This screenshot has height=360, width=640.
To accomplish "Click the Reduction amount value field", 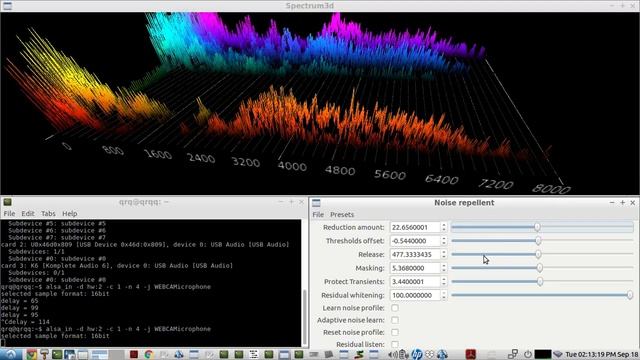I will click(x=415, y=227).
